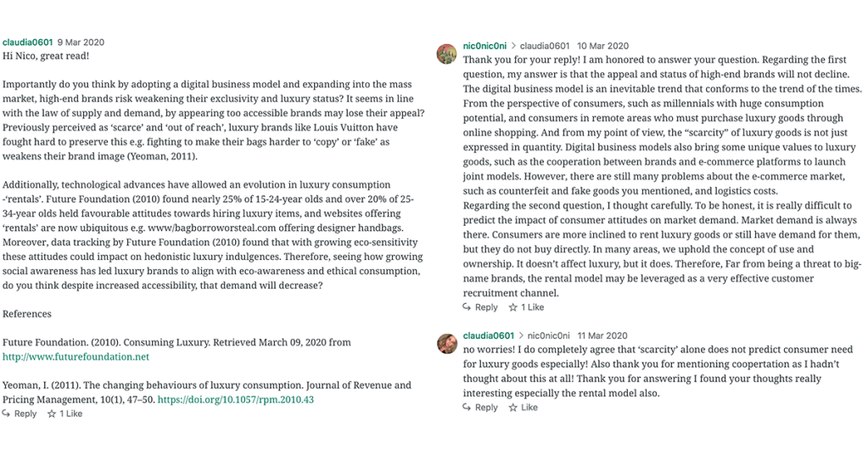Screen dimensions: 868x456
Task: Click the 'References' heading in claudia0601's comment
Action: point(27,313)
